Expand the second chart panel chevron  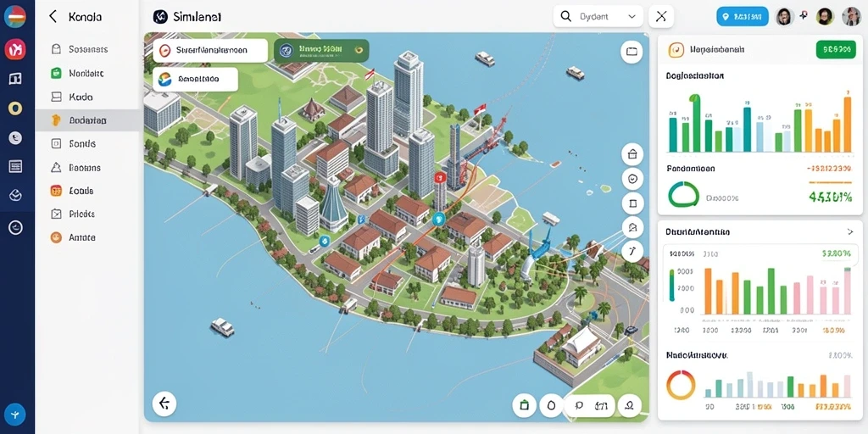pyautogui.click(x=850, y=232)
